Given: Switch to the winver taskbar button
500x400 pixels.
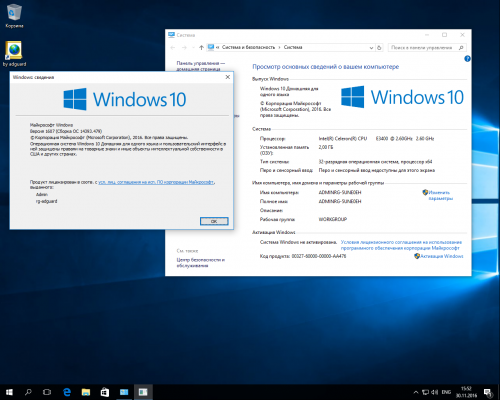Looking at the screenshot, I should [143, 392].
